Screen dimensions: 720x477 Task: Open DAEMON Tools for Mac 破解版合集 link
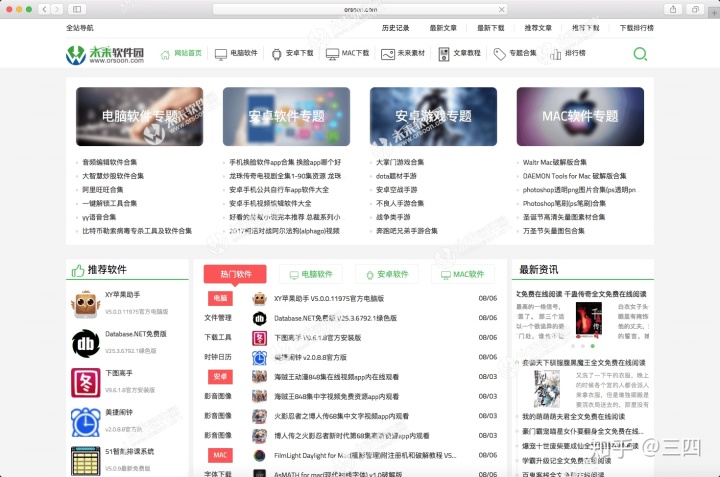[574, 176]
